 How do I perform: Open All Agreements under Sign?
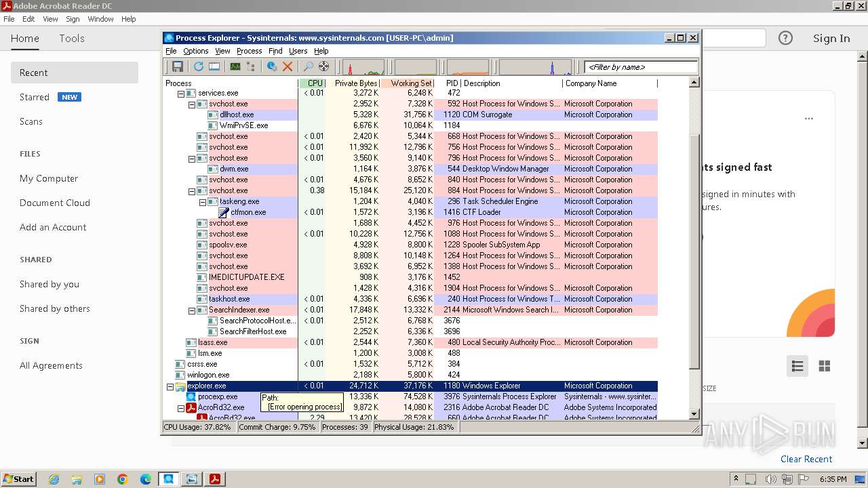coord(51,365)
